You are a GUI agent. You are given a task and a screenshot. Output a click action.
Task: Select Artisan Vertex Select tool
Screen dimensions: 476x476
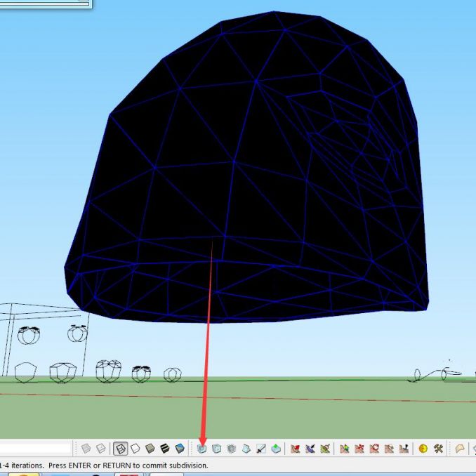[344, 449]
